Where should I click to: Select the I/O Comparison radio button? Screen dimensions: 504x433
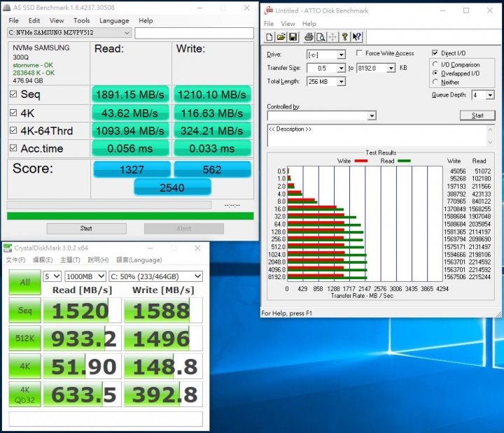point(436,64)
